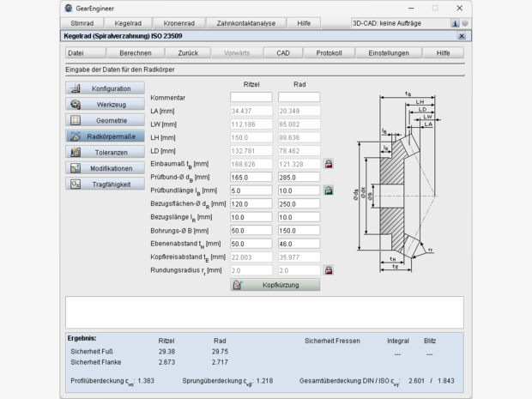
Task: Go to the Geometrie page
Action: coord(105,120)
